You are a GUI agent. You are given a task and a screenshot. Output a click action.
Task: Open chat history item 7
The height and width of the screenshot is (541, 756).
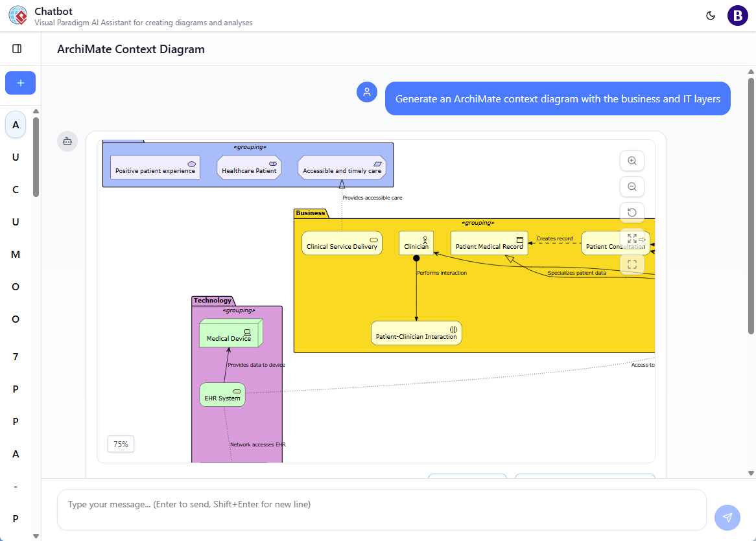(16, 357)
